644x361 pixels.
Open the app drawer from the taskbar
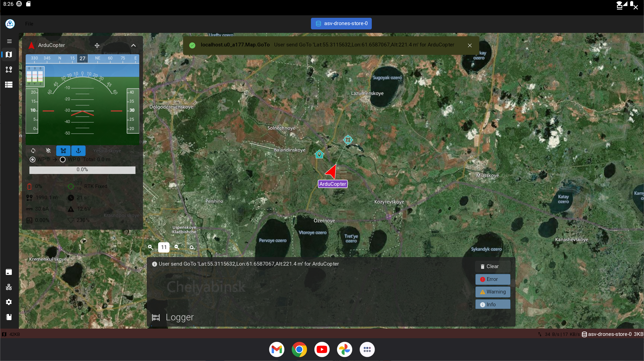[x=367, y=349]
